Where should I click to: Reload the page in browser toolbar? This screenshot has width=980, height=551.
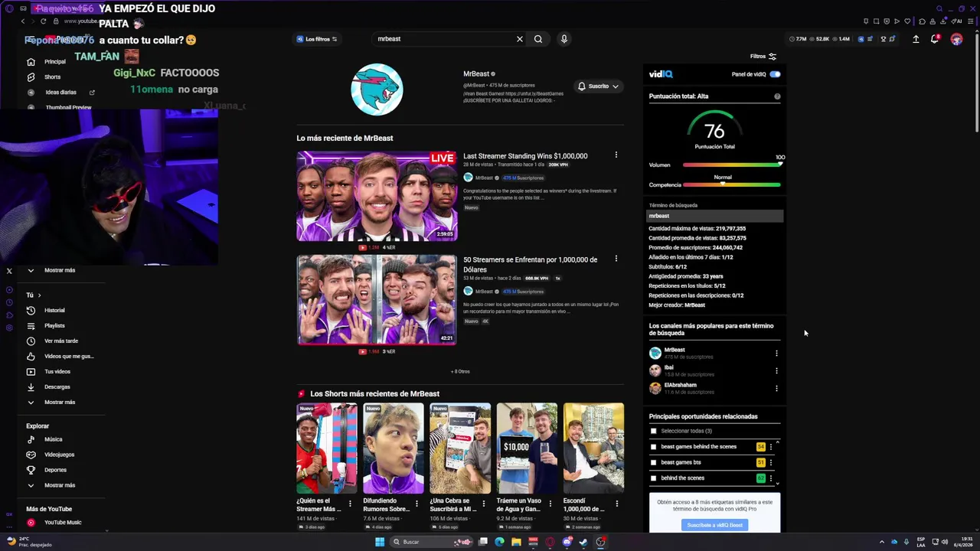[43, 21]
